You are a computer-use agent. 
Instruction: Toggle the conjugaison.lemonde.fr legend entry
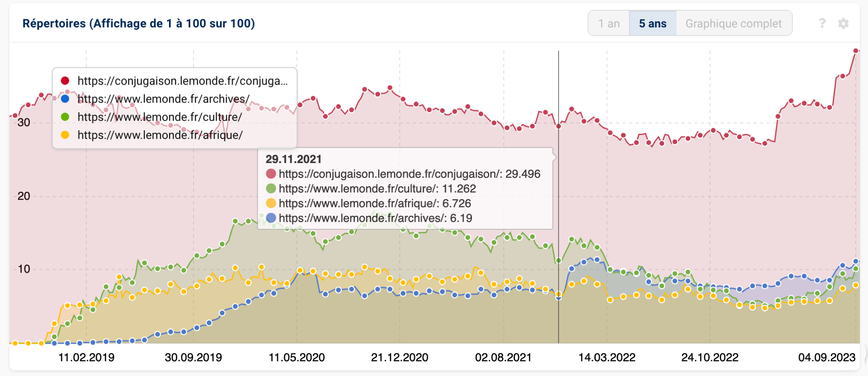click(x=174, y=81)
